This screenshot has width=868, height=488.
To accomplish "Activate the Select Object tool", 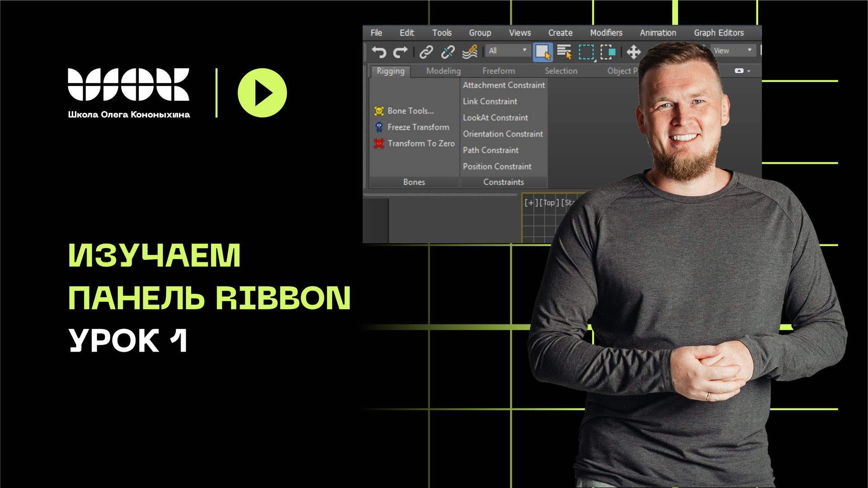I will [x=542, y=52].
